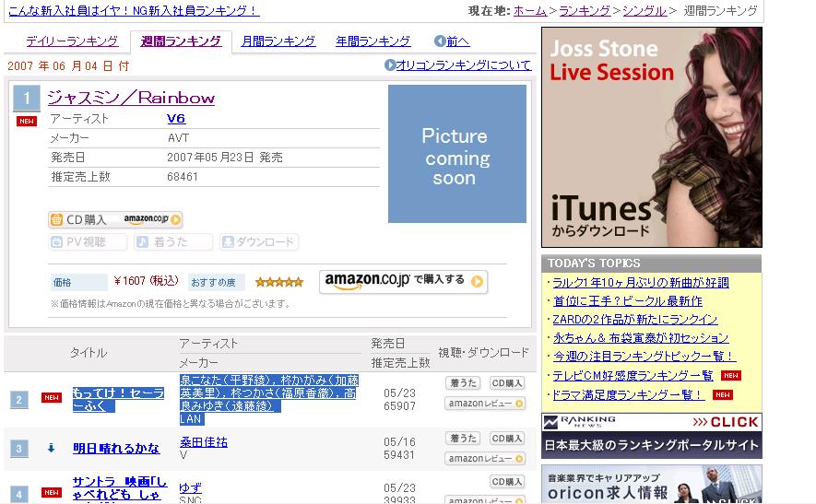Viewport: 816px width, 504px height.
Task: Switch to 月間ランキング tab
Action: (x=278, y=41)
